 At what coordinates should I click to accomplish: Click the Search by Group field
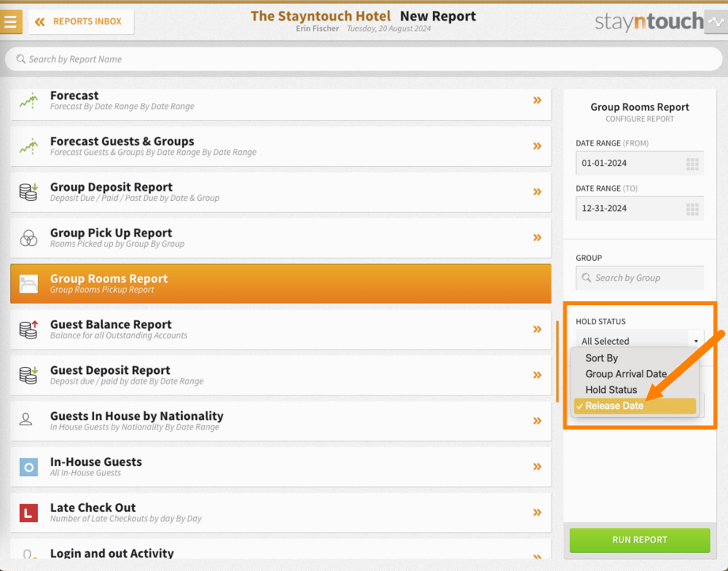tap(639, 278)
